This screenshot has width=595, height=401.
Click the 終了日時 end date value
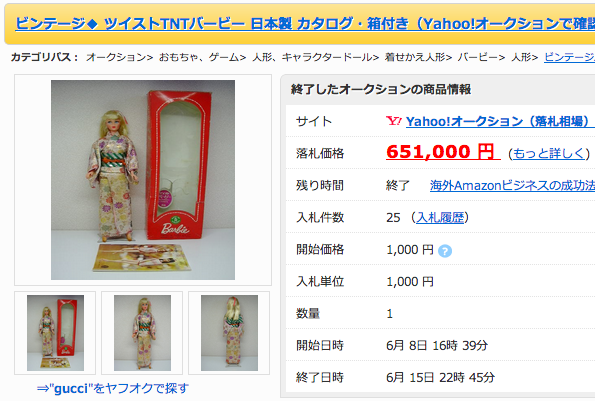click(x=441, y=377)
